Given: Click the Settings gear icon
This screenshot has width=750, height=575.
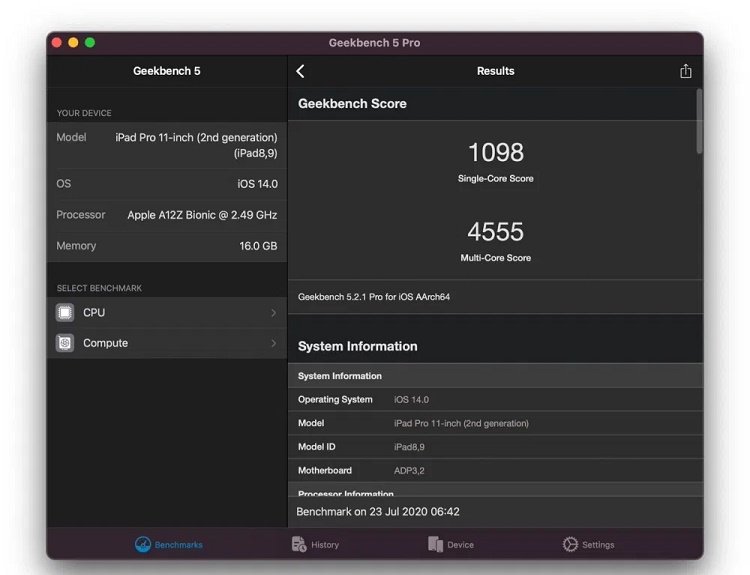Looking at the screenshot, I should (x=570, y=544).
